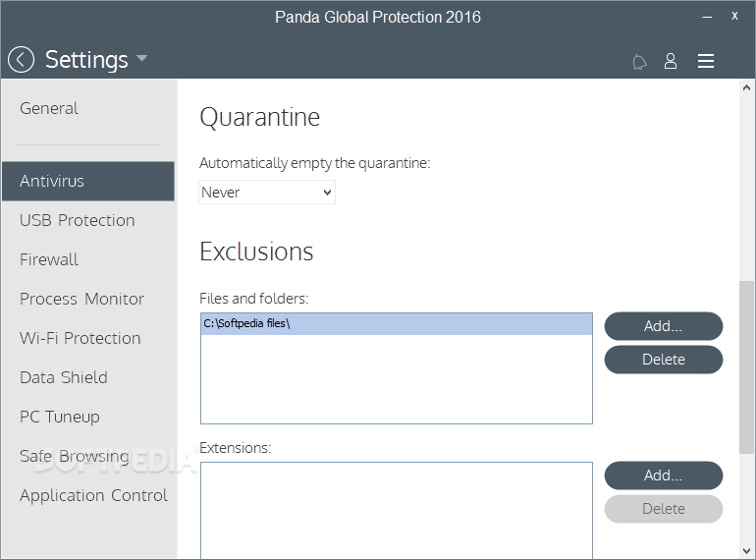
Task: Go to PC Tuneup settings
Action: pyautogui.click(x=60, y=417)
